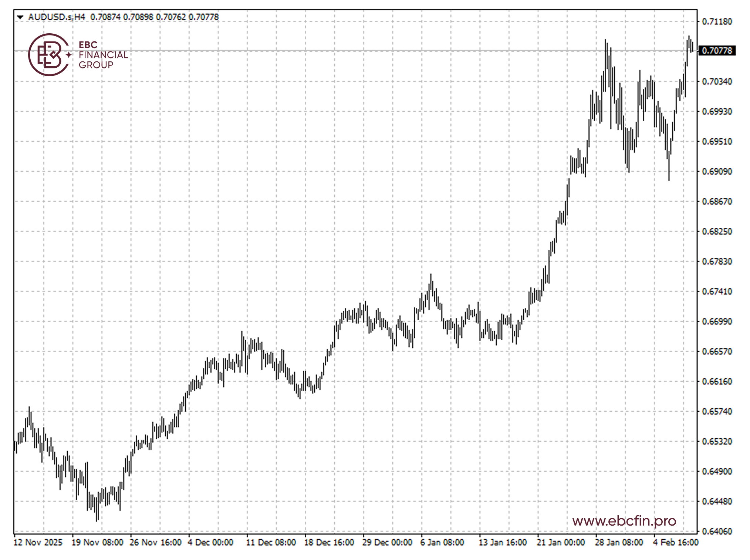Click the EBC Financial Group text
This screenshot has height=560, width=750.
(103, 55)
